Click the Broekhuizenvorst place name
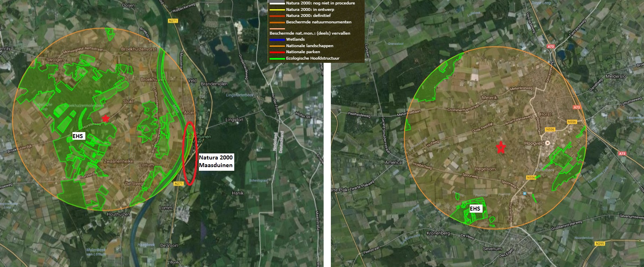The image size is (644, 267). (x=138, y=49)
